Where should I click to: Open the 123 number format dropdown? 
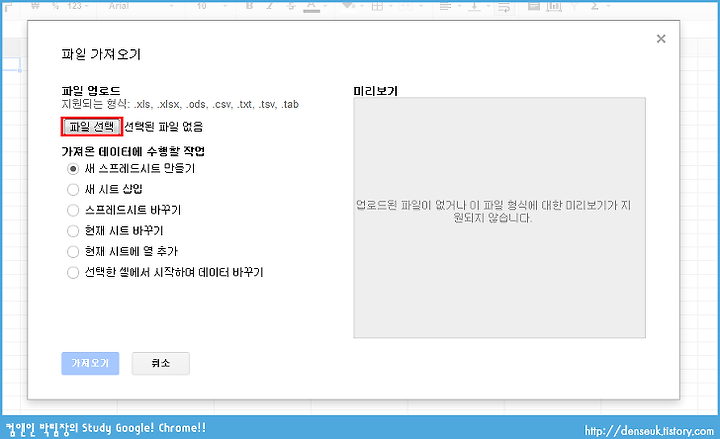pyautogui.click(x=77, y=6)
